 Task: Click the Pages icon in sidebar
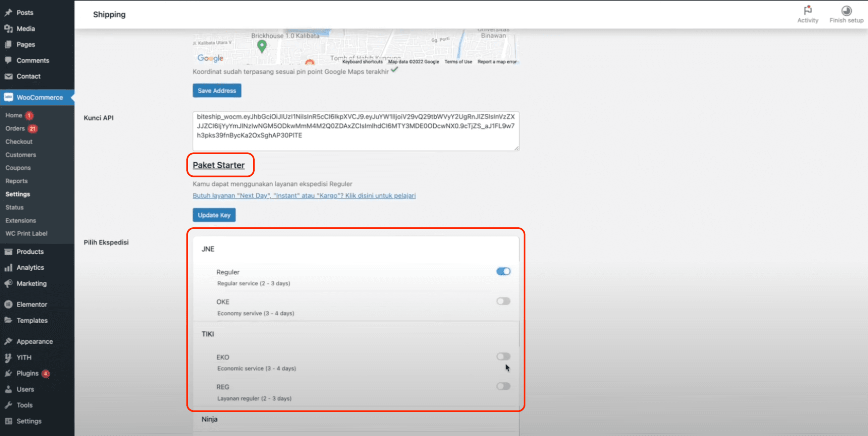click(x=8, y=45)
